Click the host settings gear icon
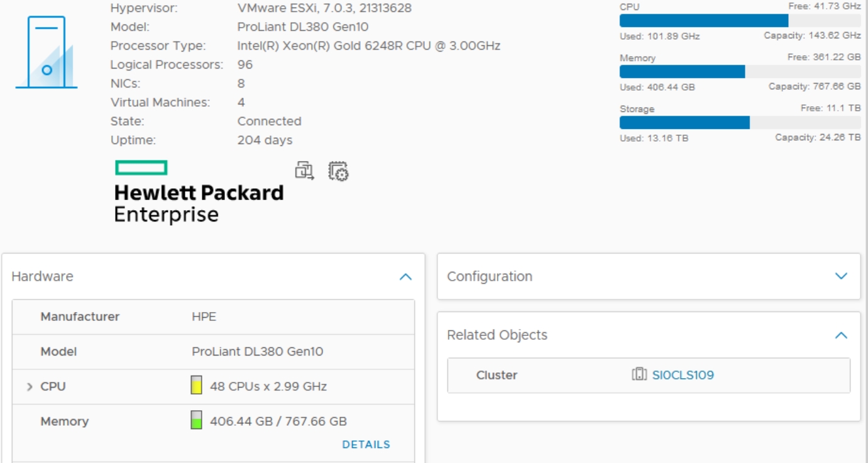This screenshot has width=868, height=463. coord(338,171)
